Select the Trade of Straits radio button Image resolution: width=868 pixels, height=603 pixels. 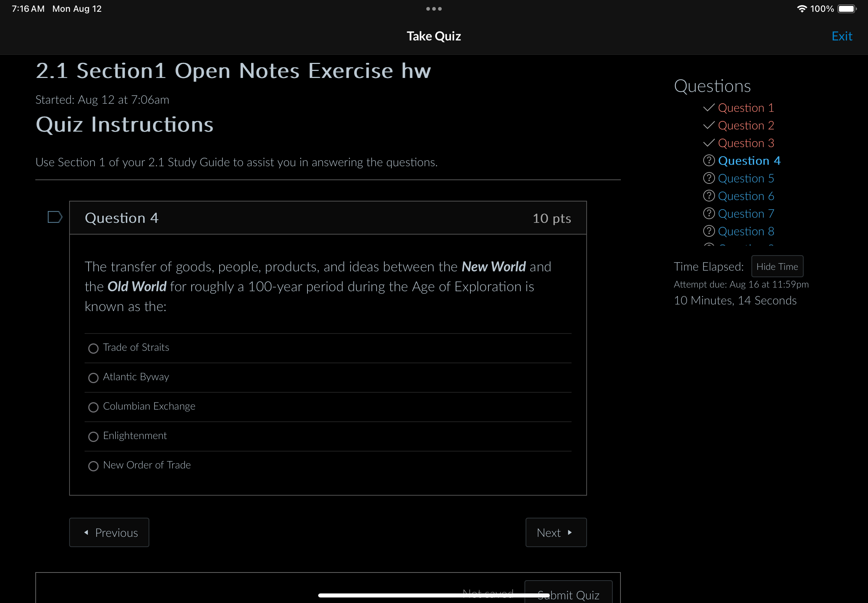point(93,348)
